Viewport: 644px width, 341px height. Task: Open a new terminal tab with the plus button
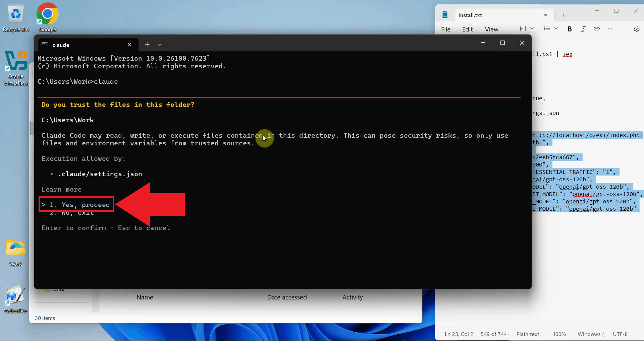[147, 44]
